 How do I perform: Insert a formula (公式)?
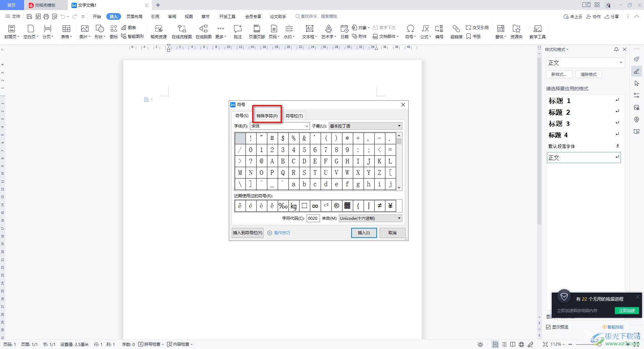click(425, 32)
